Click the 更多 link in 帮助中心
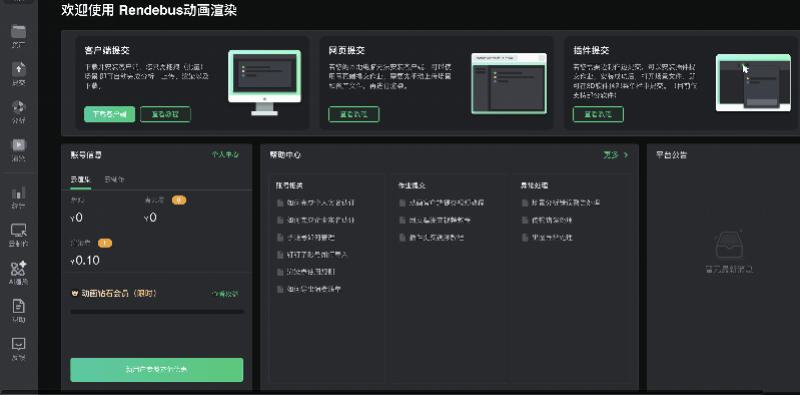This screenshot has width=800, height=395. [611, 155]
